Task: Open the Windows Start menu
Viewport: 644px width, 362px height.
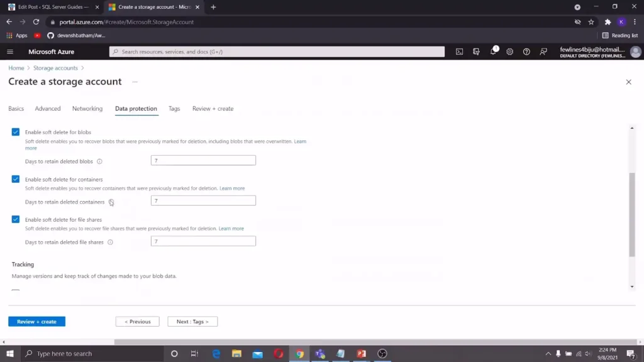Action: [10, 353]
